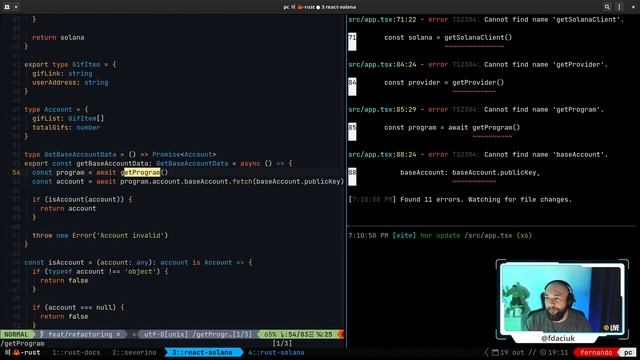Click the 'export type GifItem' line
Screen dimensions: 640x360
pyautogui.click(x=70, y=64)
